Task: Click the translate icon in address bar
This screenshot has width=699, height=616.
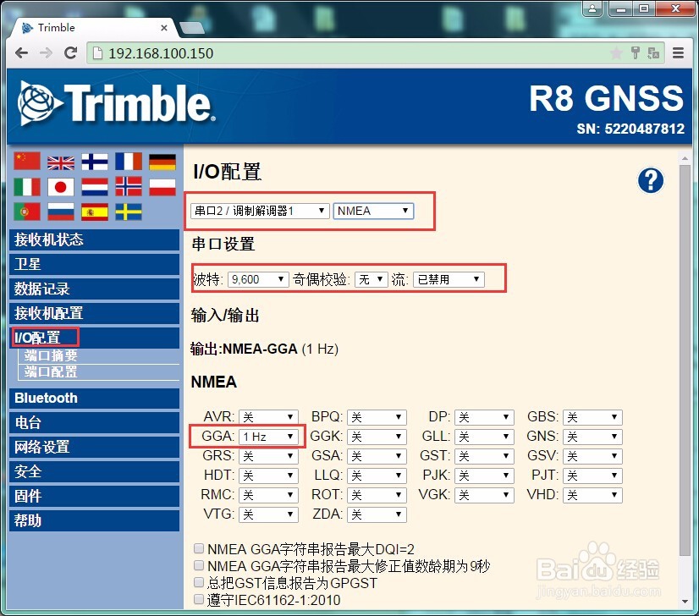Action: (x=653, y=53)
